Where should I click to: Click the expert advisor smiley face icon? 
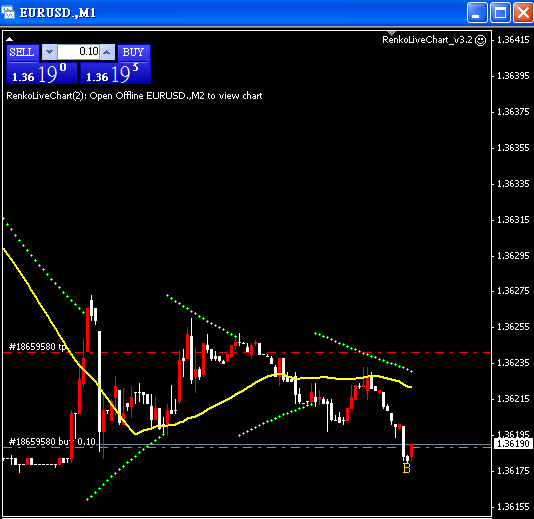pos(481,41)
